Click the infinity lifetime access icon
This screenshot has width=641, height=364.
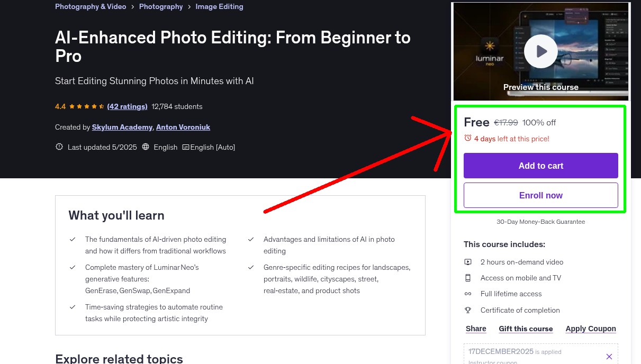468,294
